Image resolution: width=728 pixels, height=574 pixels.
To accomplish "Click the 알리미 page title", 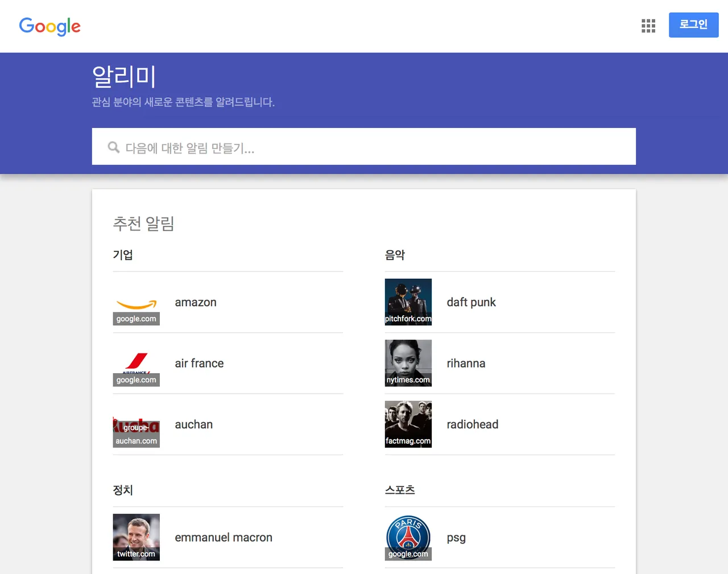I will (124, 76).
